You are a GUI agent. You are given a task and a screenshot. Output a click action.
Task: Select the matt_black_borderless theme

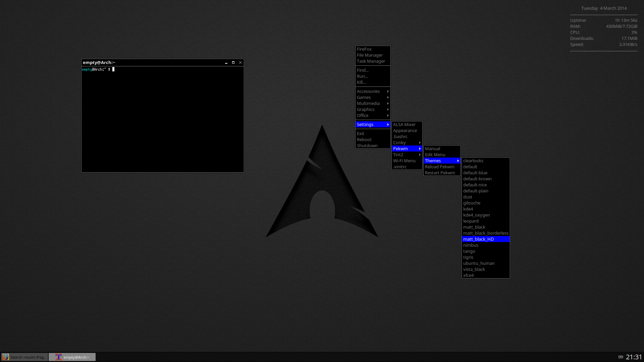coord(486,233)
